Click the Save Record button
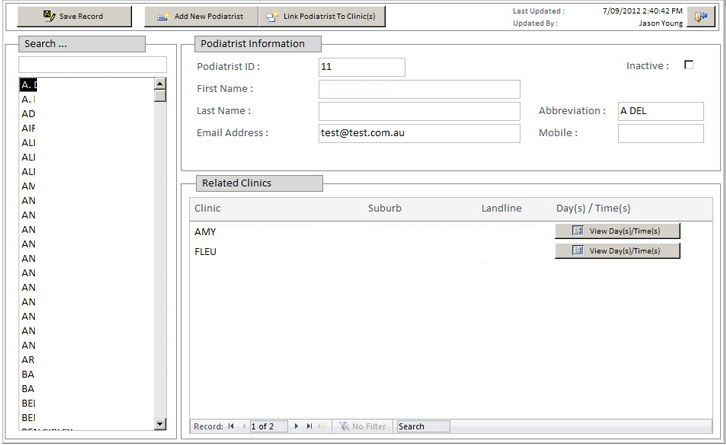726x445 pixels. pyautogui.click(x=75, y=16)
